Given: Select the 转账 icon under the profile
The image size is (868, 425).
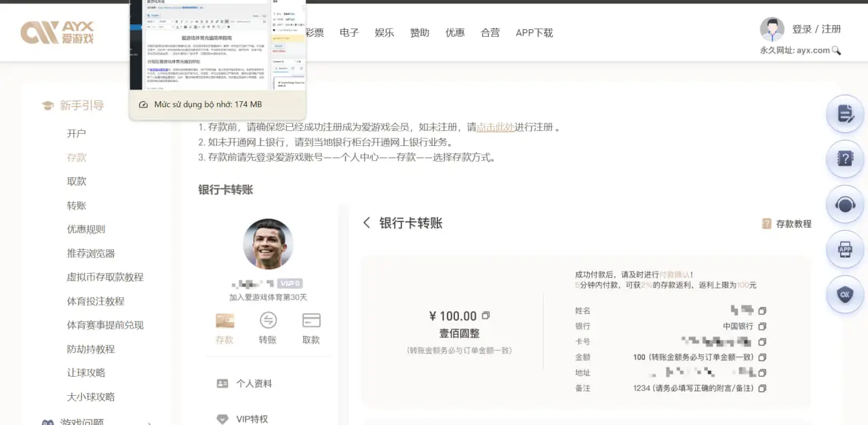Looking at the screenshot, I should (x=268, y=321).
